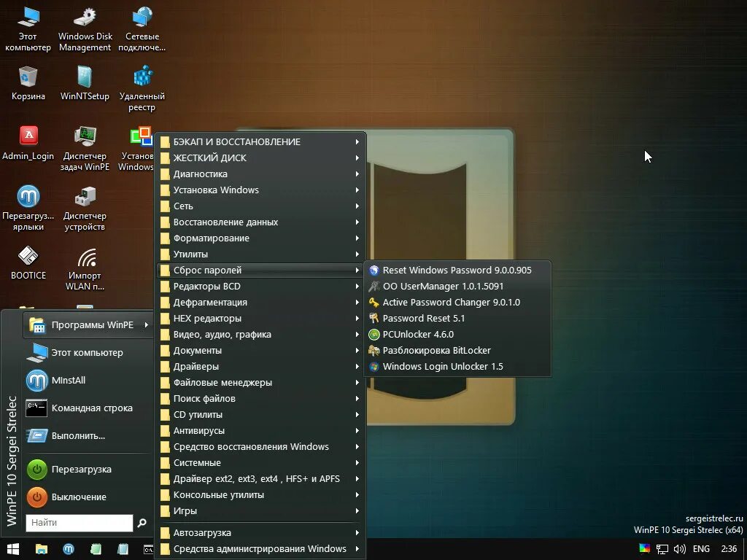Screen dimensions: 747x560
Task: Expand Драйвер ext2, ext3, ext4 folder
Action: coord(260,478)
